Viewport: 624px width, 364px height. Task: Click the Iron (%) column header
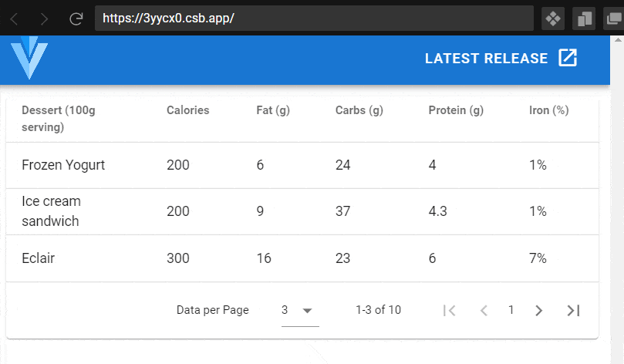[548, 110]
